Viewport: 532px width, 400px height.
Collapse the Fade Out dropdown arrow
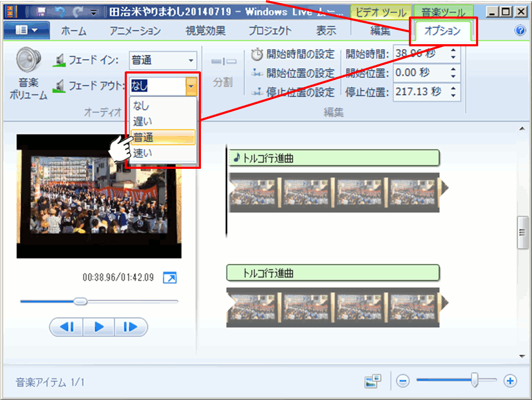pyautogui.click(x=191, y=85)
